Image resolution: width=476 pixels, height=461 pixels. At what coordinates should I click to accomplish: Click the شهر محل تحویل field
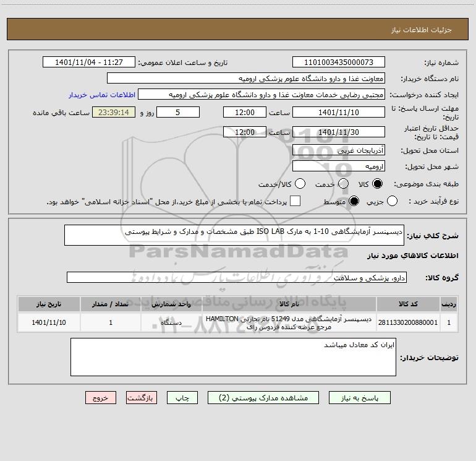click(x=338, y=166)
